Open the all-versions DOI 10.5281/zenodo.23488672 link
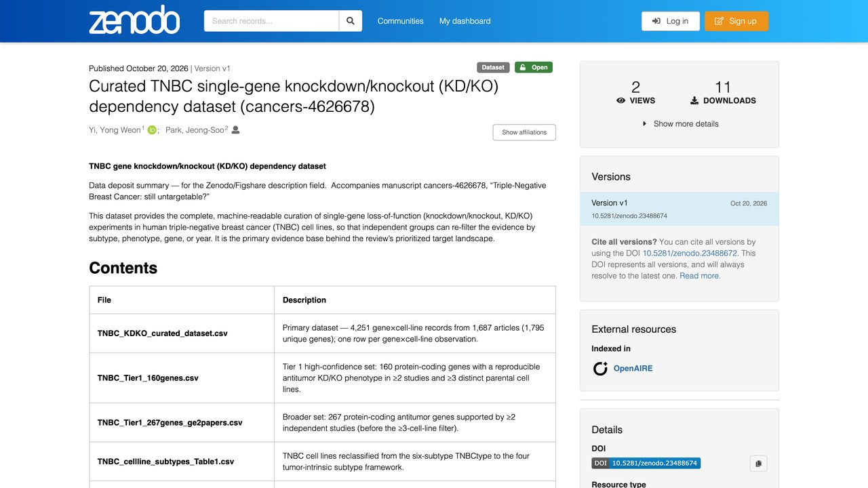This screenshot has width=868, height=488. pos(690,253)
